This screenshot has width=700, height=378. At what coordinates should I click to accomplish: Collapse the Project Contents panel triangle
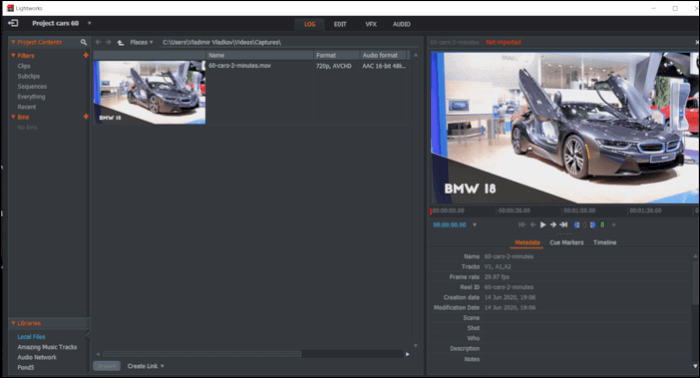13,42
